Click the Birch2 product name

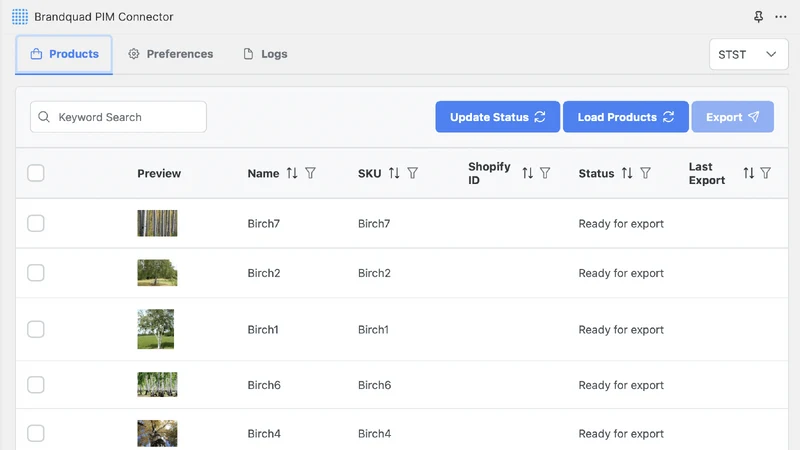click(264, 273)
